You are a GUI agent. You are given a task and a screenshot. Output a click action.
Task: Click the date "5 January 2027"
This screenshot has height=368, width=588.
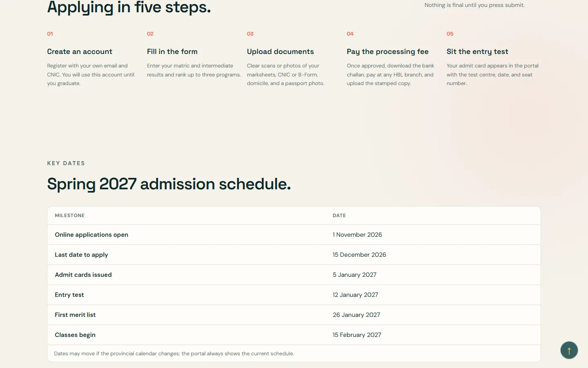tap(354, 275)
